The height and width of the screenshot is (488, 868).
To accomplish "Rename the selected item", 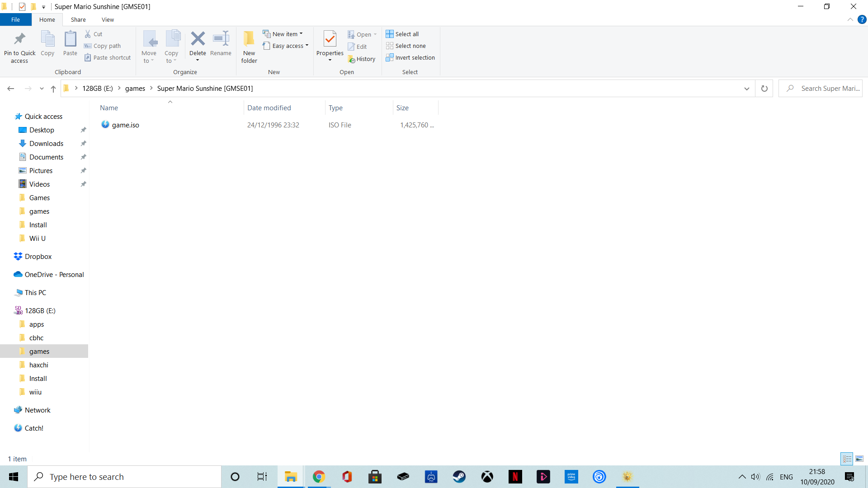I will (x=221, y=44).
